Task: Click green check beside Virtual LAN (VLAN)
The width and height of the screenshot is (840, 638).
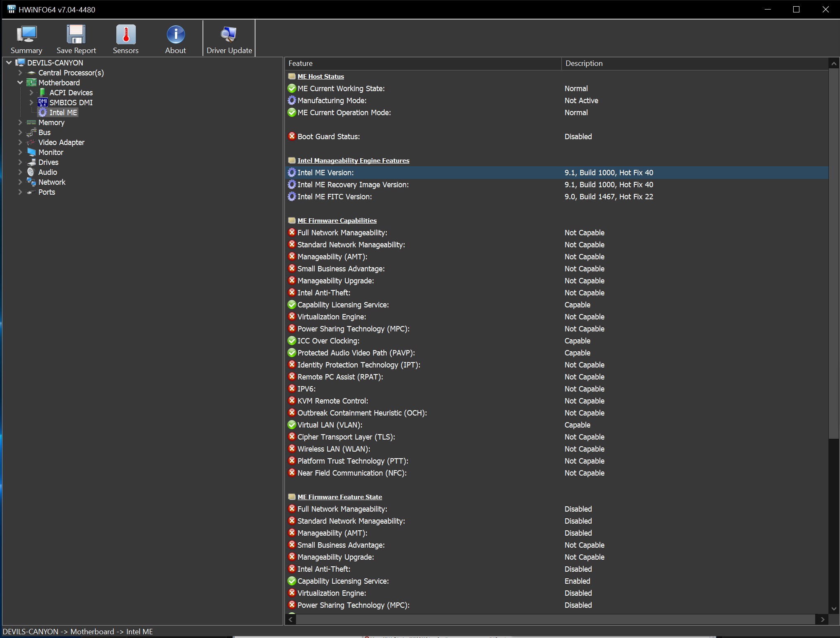Action: 292,425
